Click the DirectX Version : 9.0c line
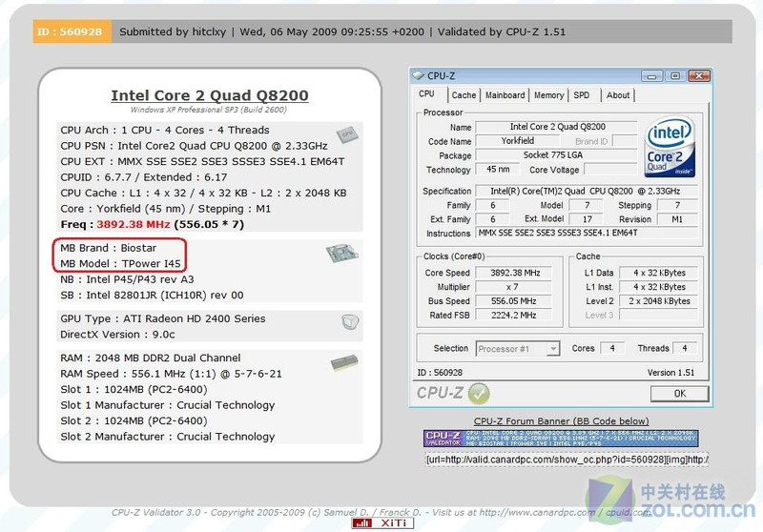Screen dimensions: 763x532 pos(117,335)
